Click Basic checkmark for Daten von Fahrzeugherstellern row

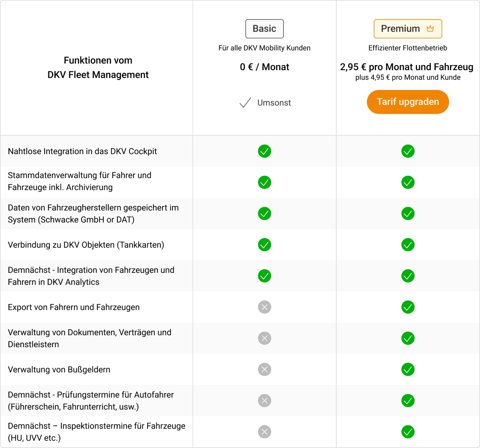click(264, 214)
